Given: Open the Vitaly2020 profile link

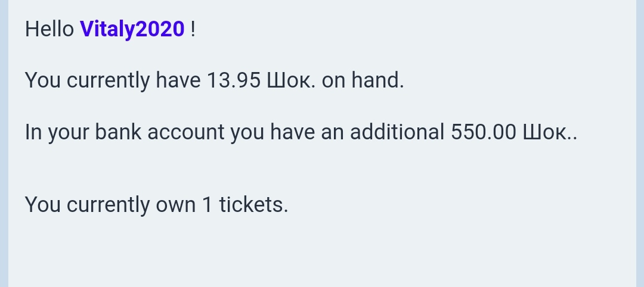Looking at the screenshot, I should point(132,29).
